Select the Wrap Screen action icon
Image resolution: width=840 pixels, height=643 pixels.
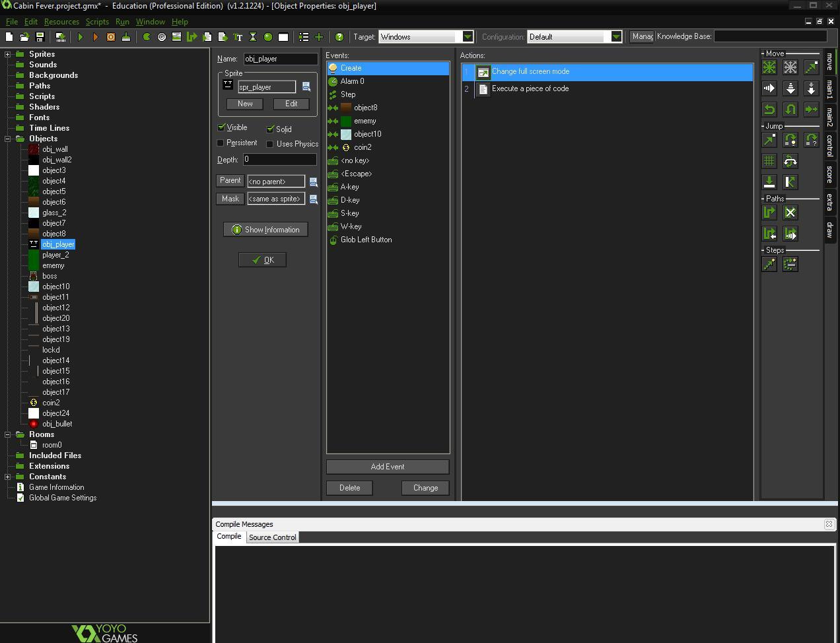point(790,161)
